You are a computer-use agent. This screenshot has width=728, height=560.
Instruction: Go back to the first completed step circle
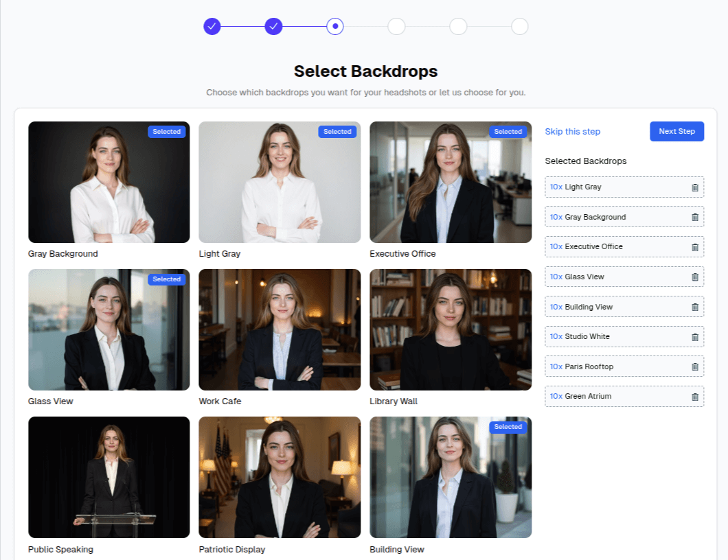(212, 27)
